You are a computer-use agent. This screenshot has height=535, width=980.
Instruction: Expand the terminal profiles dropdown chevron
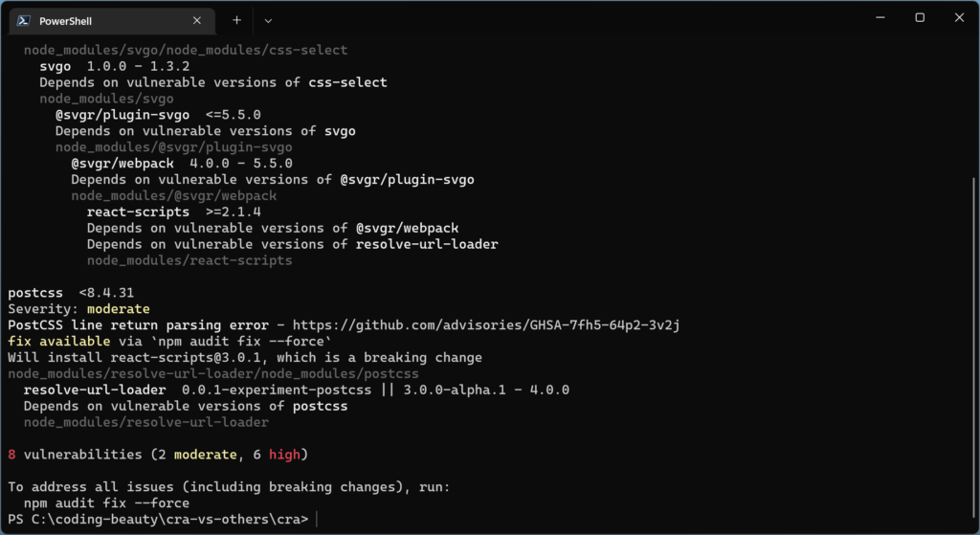(x=268, y=20)
